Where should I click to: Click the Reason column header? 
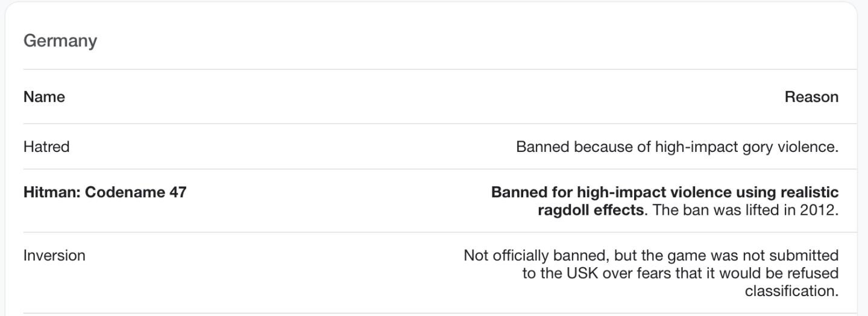coord(811,97)
